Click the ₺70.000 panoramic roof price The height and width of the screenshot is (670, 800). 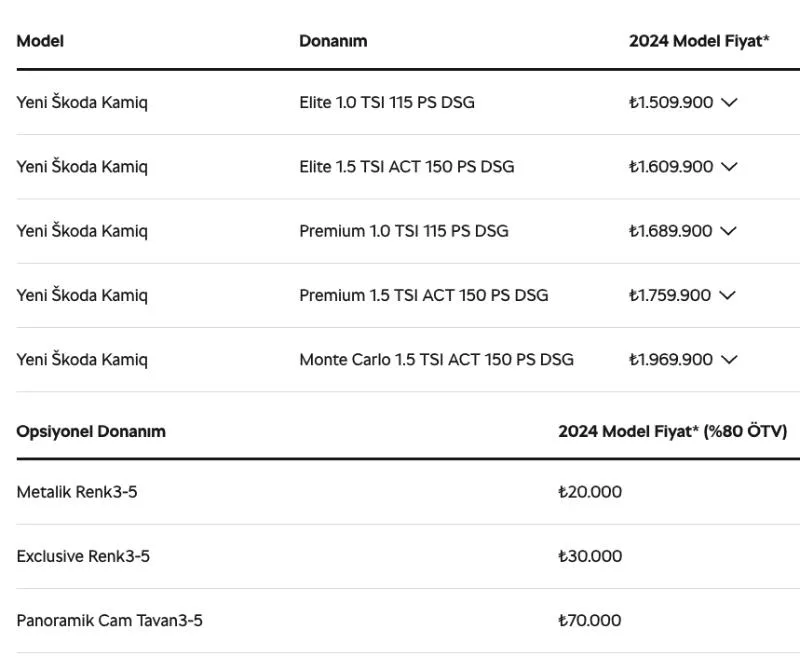[x=590, y=621]
